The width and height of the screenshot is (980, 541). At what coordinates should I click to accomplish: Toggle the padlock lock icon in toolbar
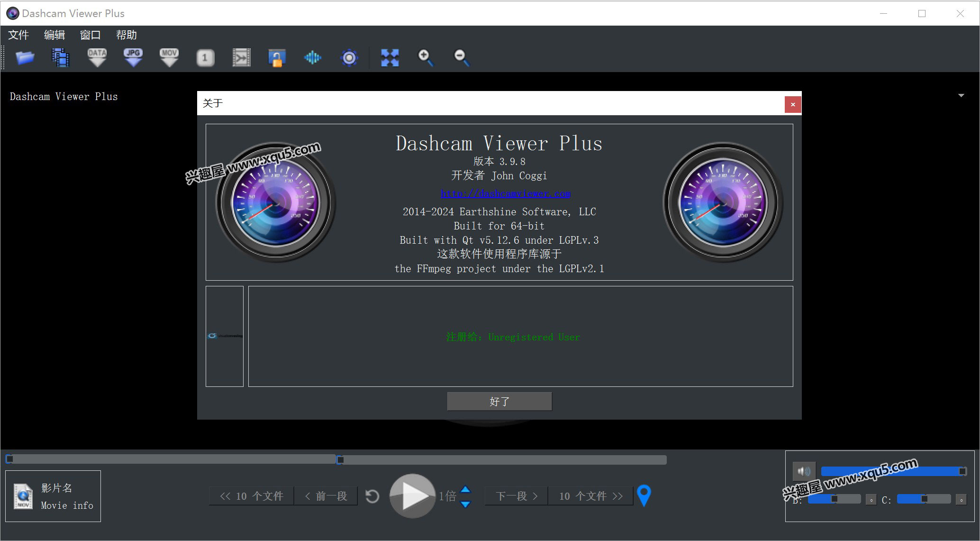click(x=277, y=58)
